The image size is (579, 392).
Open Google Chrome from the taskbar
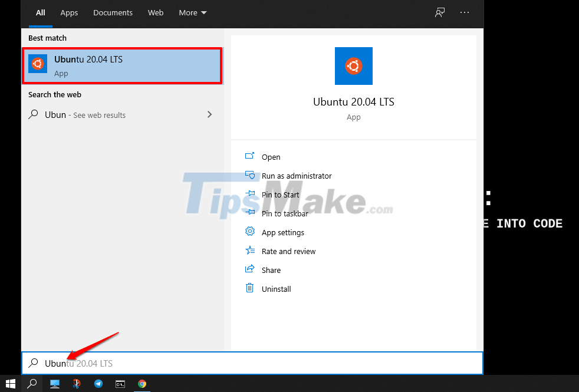(142, 384)
